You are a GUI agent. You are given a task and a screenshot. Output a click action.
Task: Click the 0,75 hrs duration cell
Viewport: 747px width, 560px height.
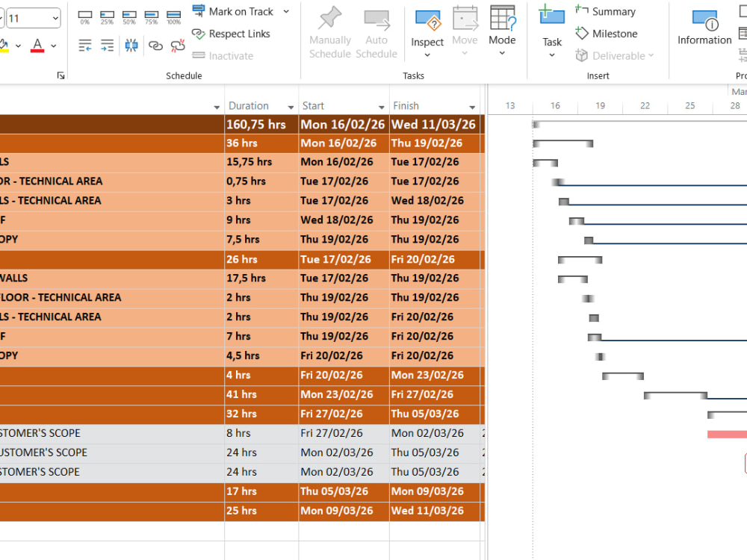tap(261, 181)
